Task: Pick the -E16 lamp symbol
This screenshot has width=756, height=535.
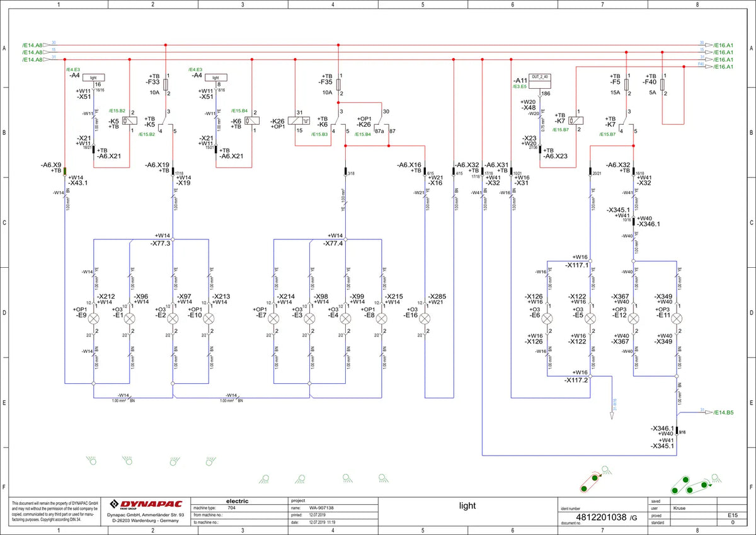Action: [x=425, y=319]
